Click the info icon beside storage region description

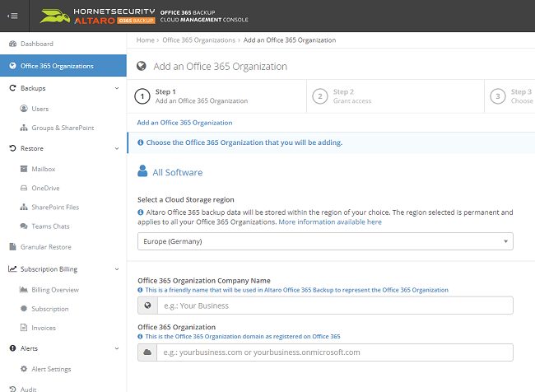click(x=140, y=212)
